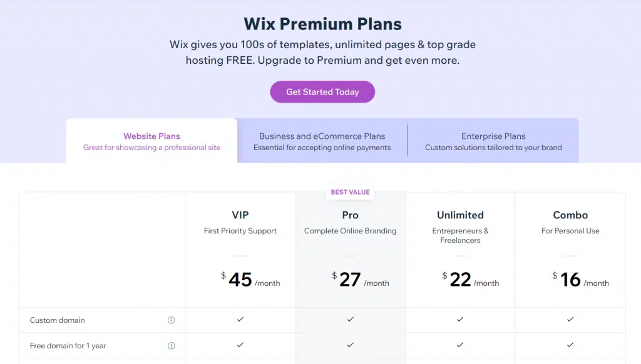The height and width of the screenshot is (364, 641).
Task: Click the Custom domain row label
Action: [x=57, y=320]
